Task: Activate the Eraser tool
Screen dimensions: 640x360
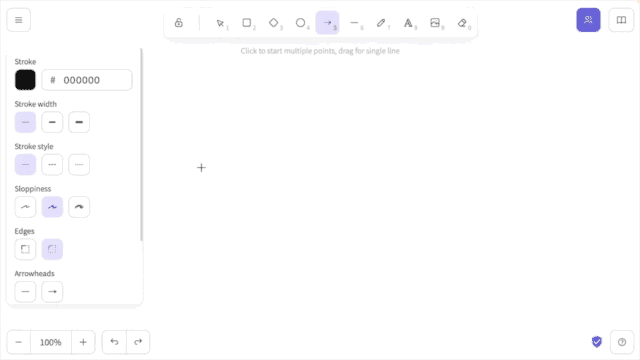Action: 462,23
